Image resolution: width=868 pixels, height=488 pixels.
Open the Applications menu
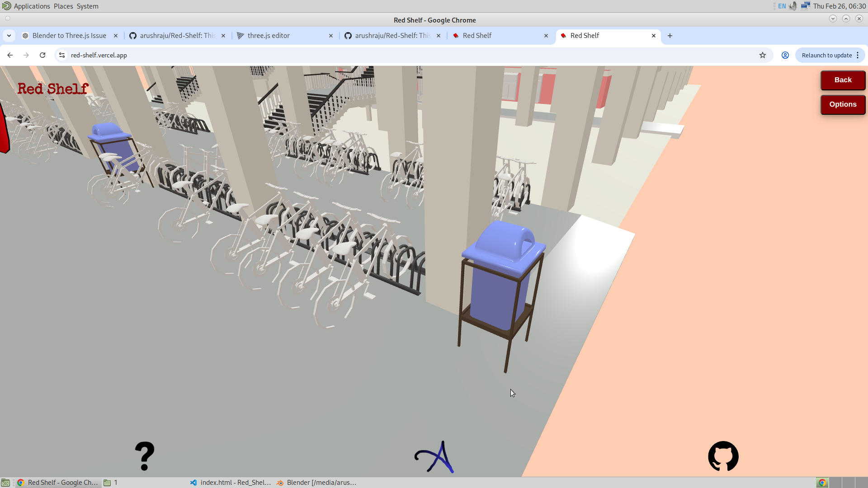tap(31, 6)
